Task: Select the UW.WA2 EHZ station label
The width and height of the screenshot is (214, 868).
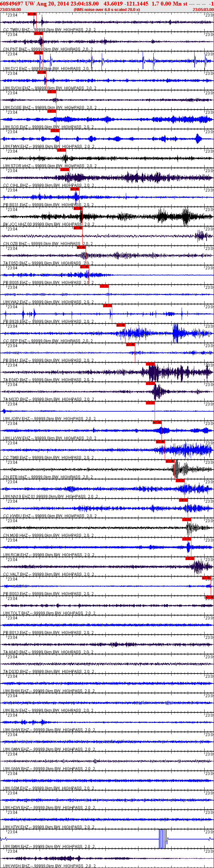Action: 49,302
